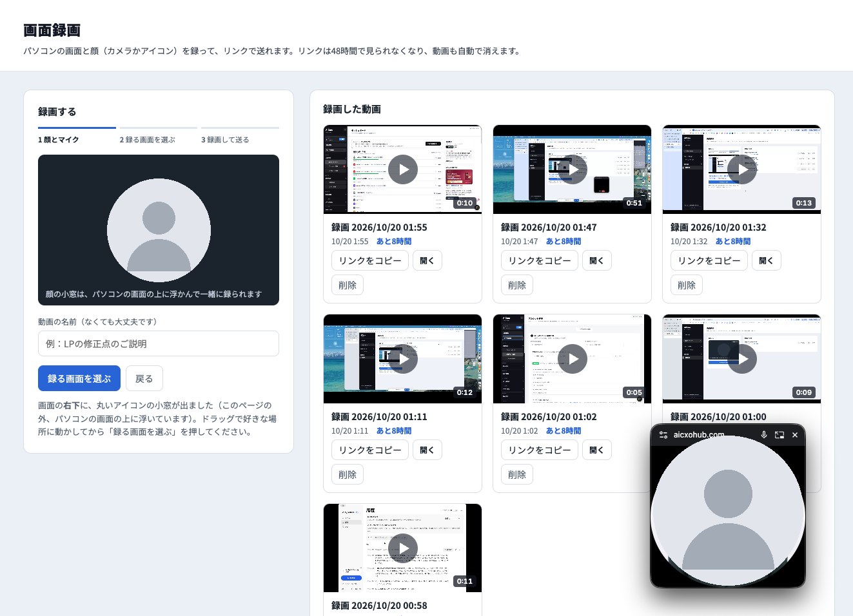Delete the 01:55 recording
The width and height of the screenshot is (853, 616).
[348, 285]
